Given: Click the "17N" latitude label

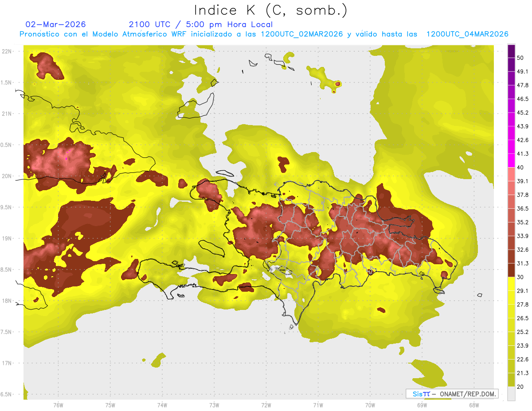Looking at the screenshot, I should click(7, 364).
